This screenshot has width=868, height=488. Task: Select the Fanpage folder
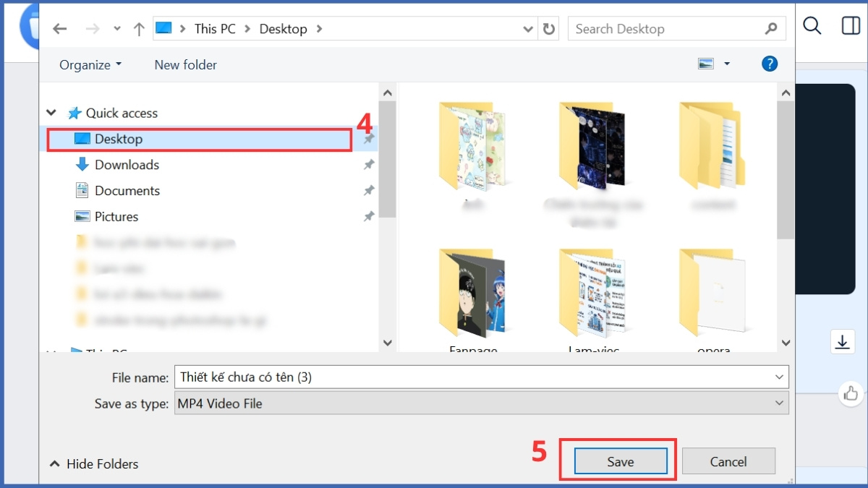(x=474, y=300)
